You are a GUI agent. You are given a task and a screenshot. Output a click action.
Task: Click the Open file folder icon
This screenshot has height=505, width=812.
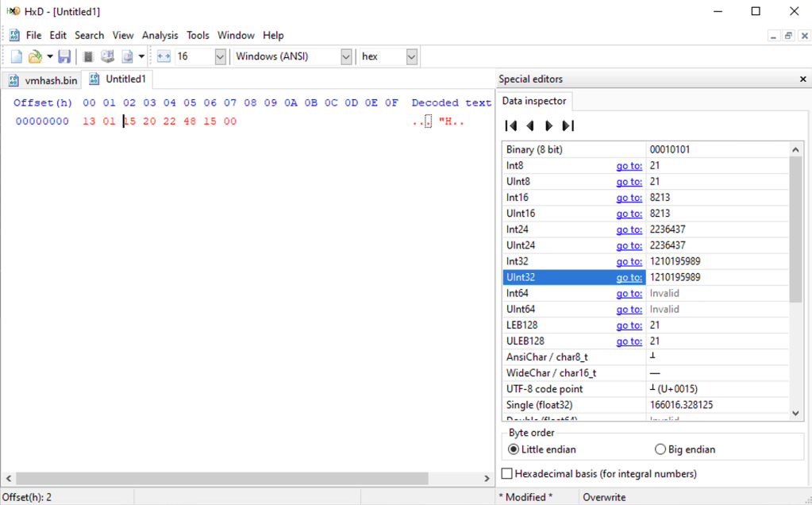[x=35, y=56]
